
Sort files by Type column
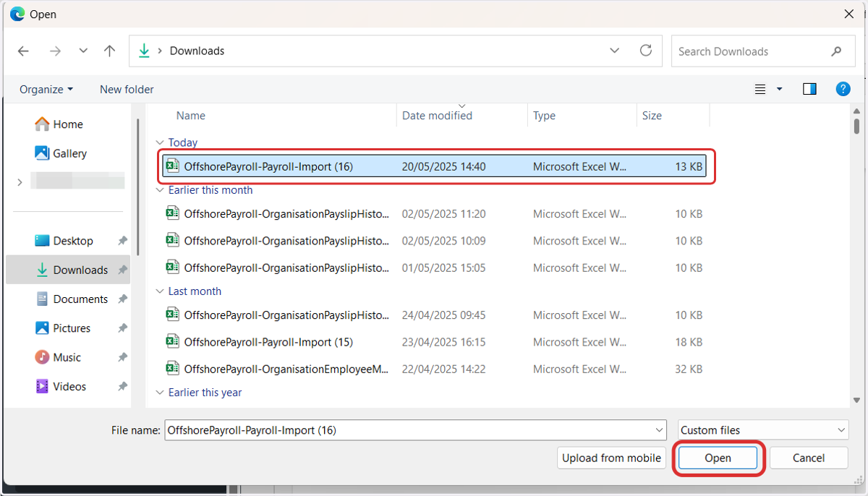[544, 116]
